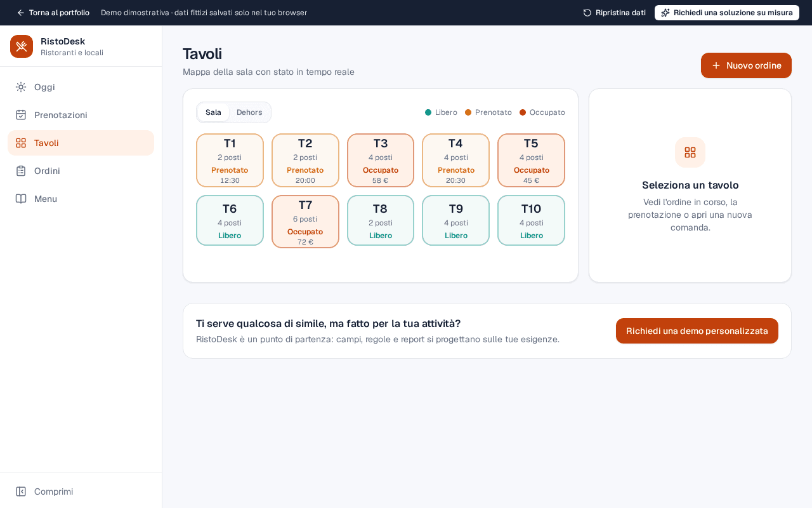Click the calendar icon beside Prenotazioni
The image size is (812, 508).
point(21,115)
